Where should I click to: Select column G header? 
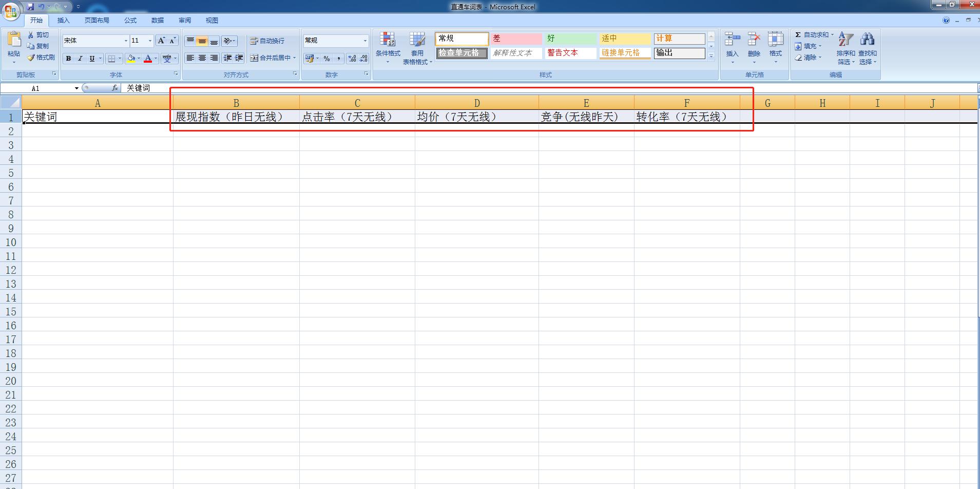[767, 103]
